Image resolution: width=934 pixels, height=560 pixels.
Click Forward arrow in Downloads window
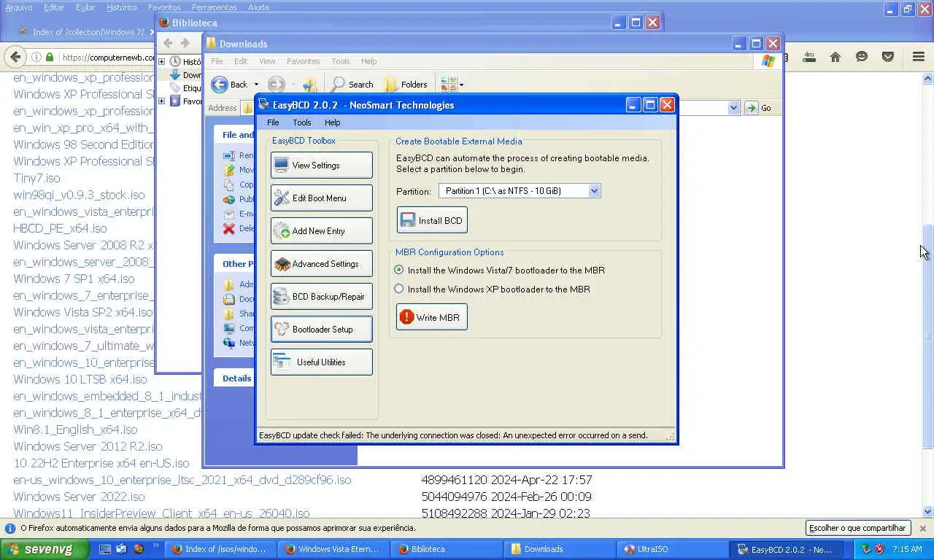click(276, 85)
